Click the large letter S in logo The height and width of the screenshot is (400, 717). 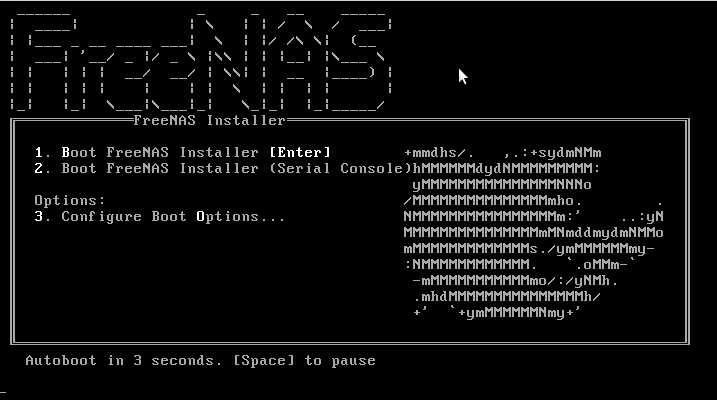pyautogui.click(x=358, y=62)
